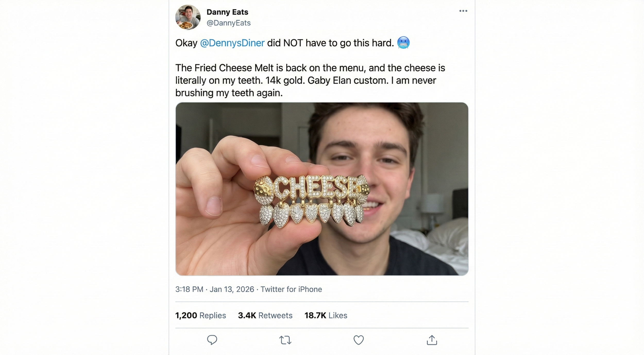Image resolution: width=644 pixels, height=355 pixels.
Task: View the 1,200 Replies list
Action: click(x=200, y=315)
